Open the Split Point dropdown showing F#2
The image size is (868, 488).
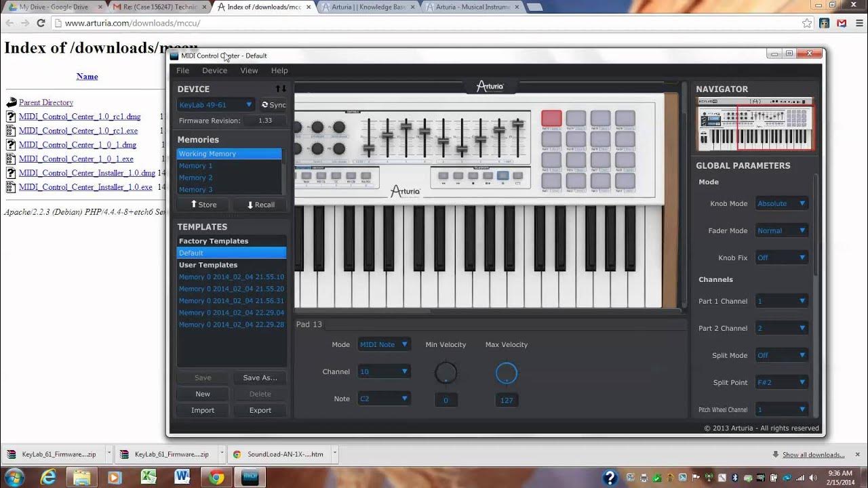click(x=781, y=382)
